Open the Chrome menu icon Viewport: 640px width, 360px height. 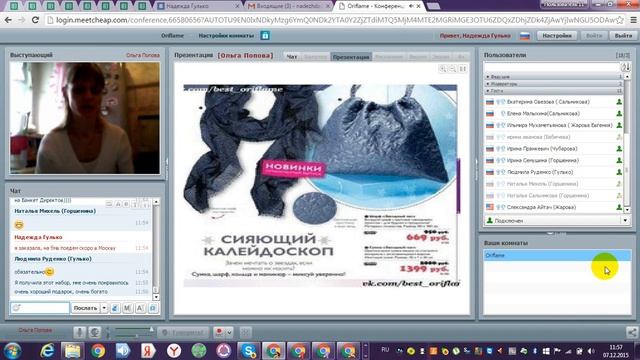click(x=633, y=20)
